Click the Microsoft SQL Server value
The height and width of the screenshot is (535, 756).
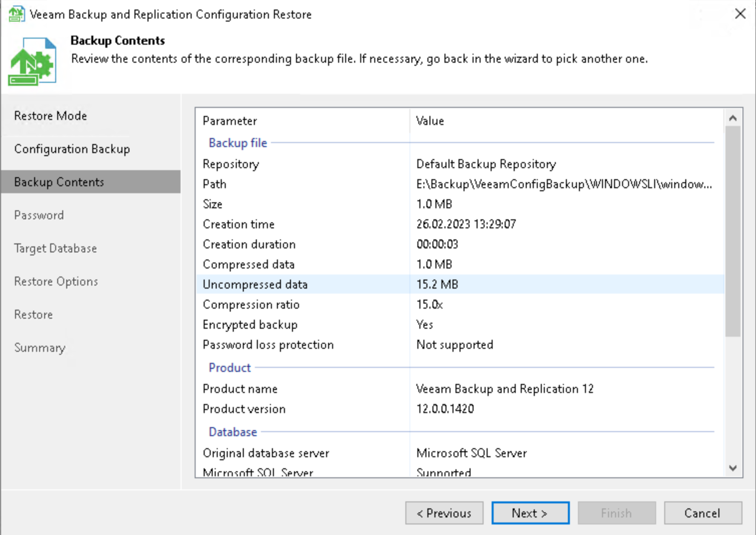coord(472,453)
